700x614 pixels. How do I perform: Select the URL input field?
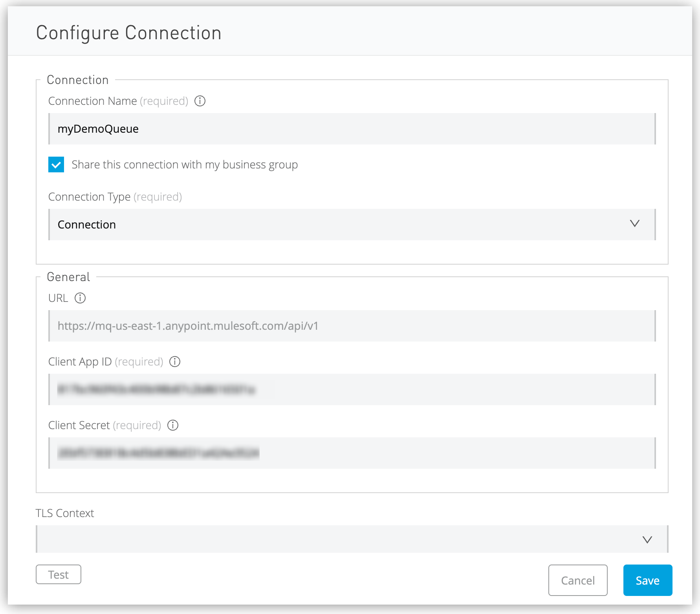tap(352, 326)
